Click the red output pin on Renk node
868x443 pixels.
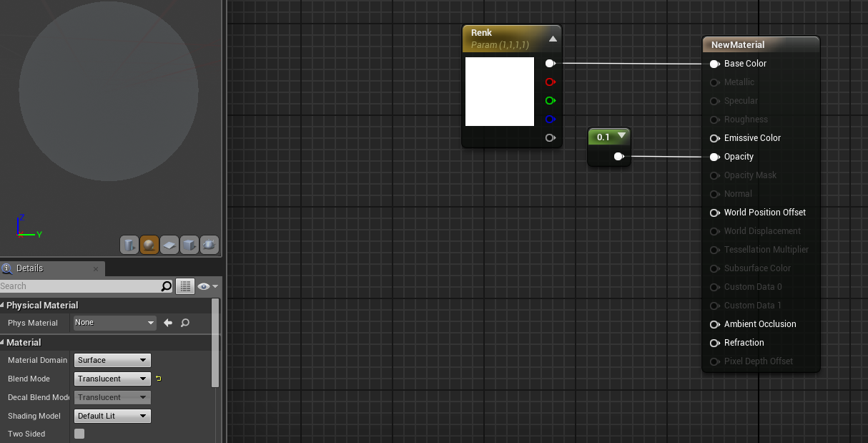pyautogui.click(x=550, y=82)
